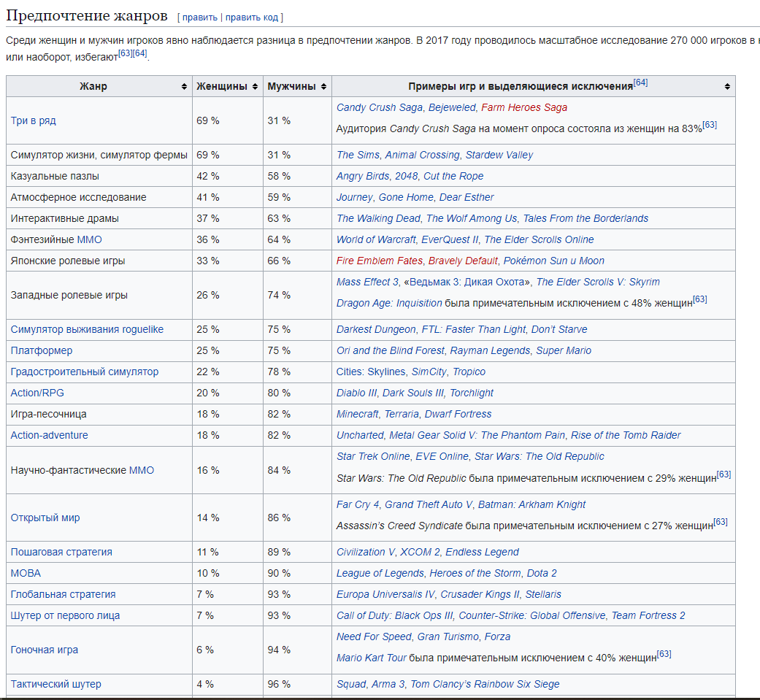
Task: Open the Angry Birds link
Action: 363,177
